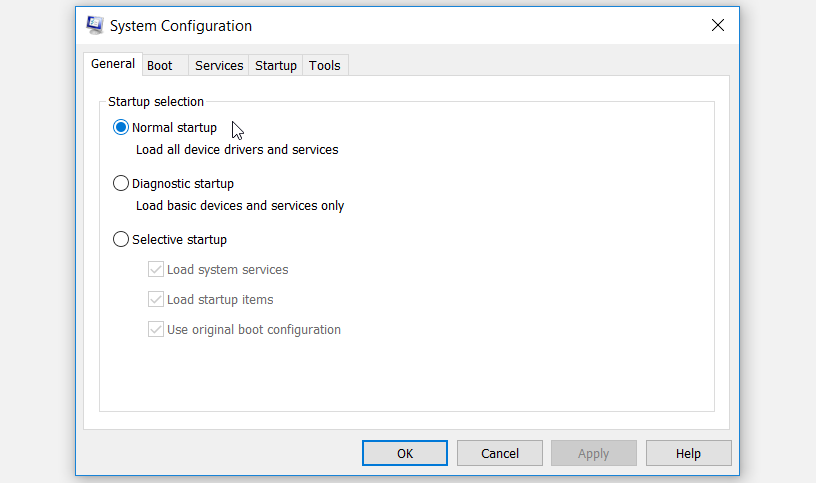Choose the Diagnostic startup option
816x483 pixels.
(121, 184)
